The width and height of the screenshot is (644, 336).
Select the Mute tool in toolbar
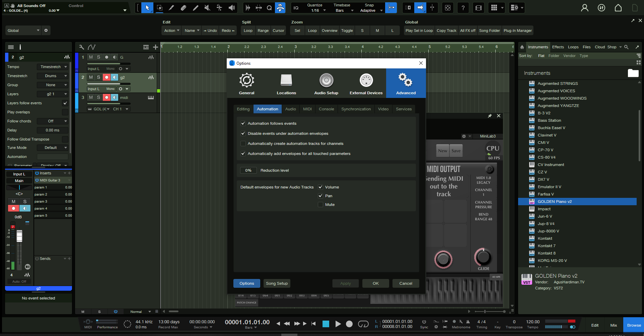tap(207, 8)
